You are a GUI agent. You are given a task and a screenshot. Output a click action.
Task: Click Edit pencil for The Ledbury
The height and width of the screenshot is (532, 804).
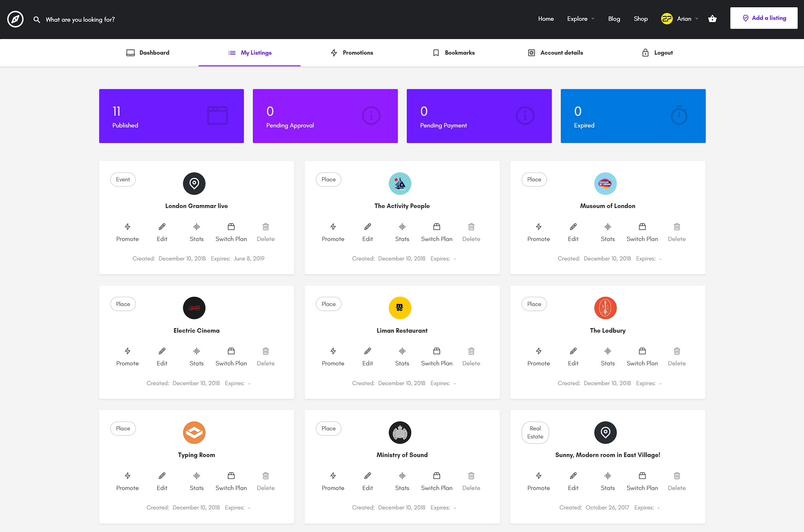tap(573, 351)
